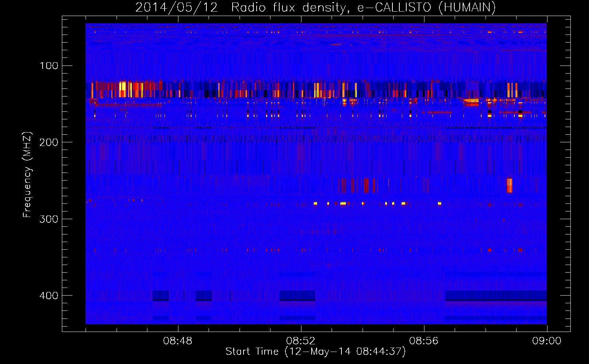Click the 100 MHz frequency tick label
Viewport: 589px width, 364px height.
pos(49,66)
